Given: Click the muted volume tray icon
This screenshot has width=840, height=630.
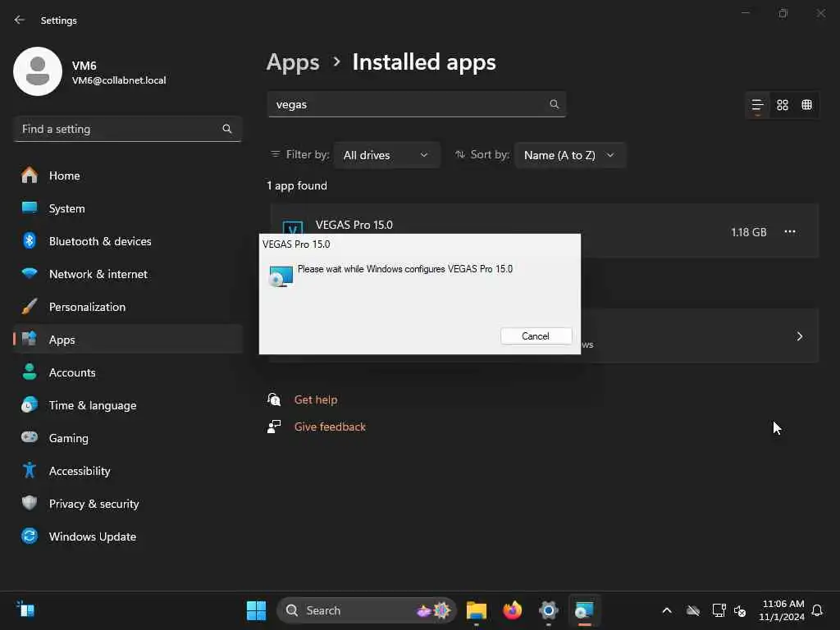Looking at the screenshot, I should pos(741,610).
